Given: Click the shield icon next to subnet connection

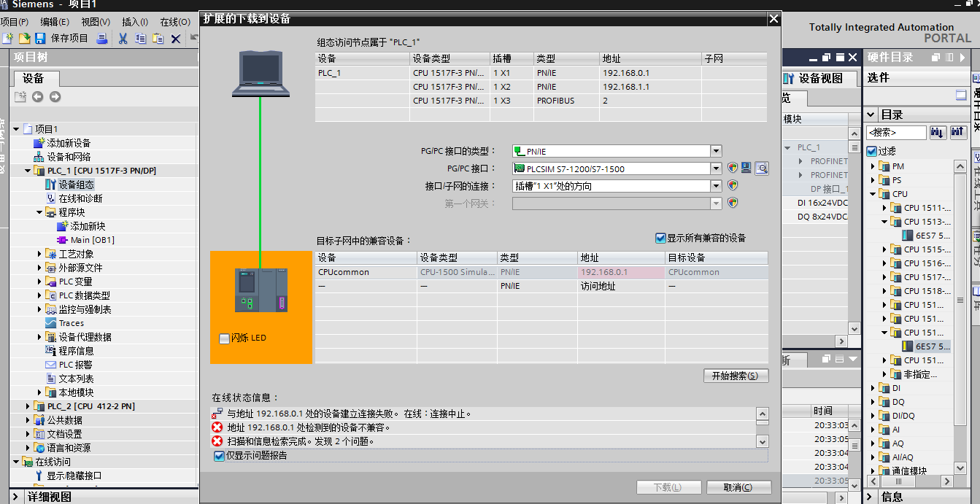Looking at the screenshot, I should point(733,186).
